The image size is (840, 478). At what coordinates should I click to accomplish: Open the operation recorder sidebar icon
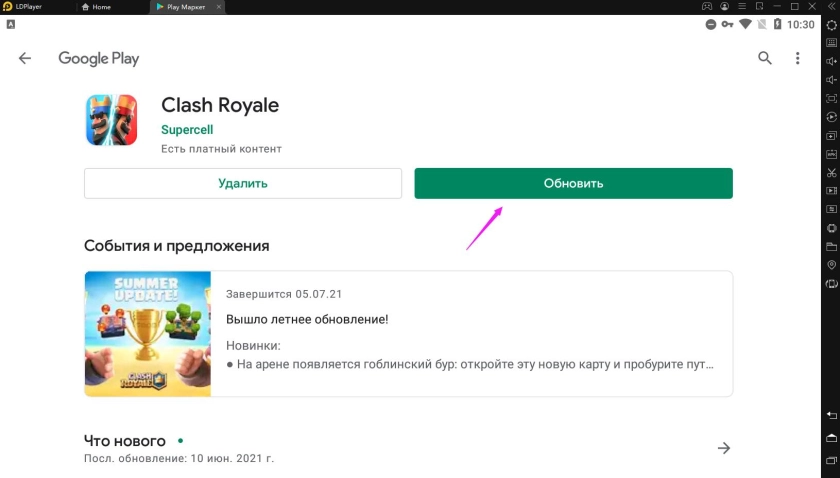[831, 117]
